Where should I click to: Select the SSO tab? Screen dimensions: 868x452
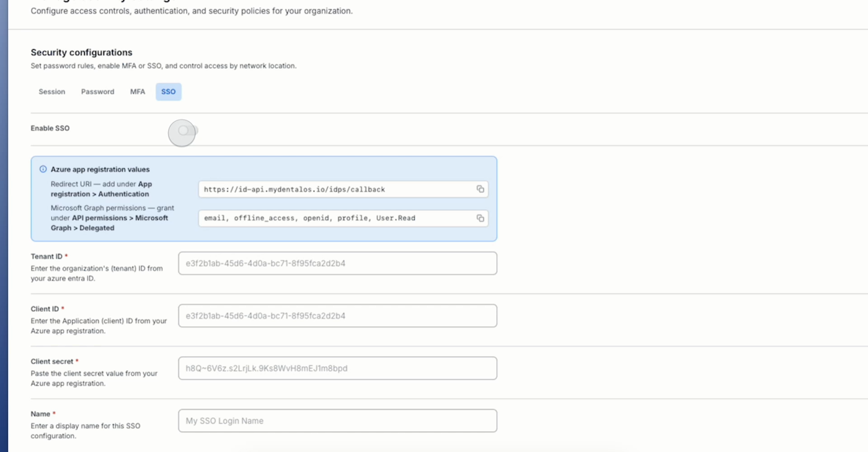click(169, 92)
